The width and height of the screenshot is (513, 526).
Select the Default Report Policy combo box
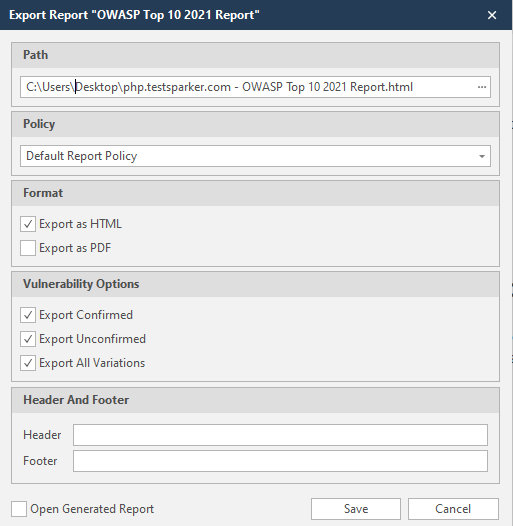(255, 156)
